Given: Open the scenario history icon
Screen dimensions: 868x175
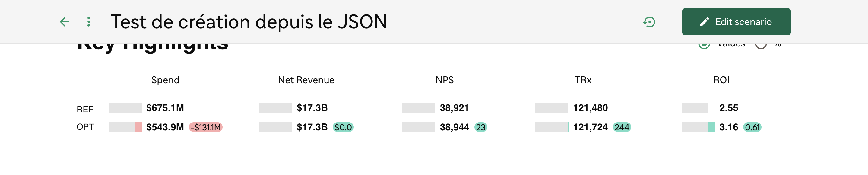Looking at the screenshot, I should [649, 22].
